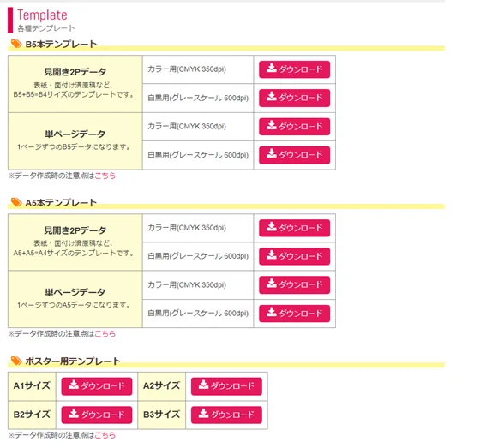The width and height of the screenshot is (486, 448).
Task: Download the A1サイズ poster template
Action: (x=97, y=386)
